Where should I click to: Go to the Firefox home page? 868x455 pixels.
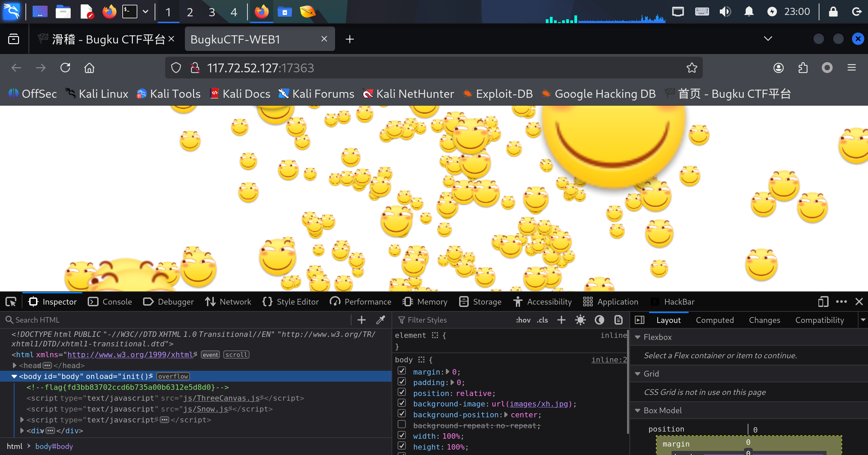89,68
